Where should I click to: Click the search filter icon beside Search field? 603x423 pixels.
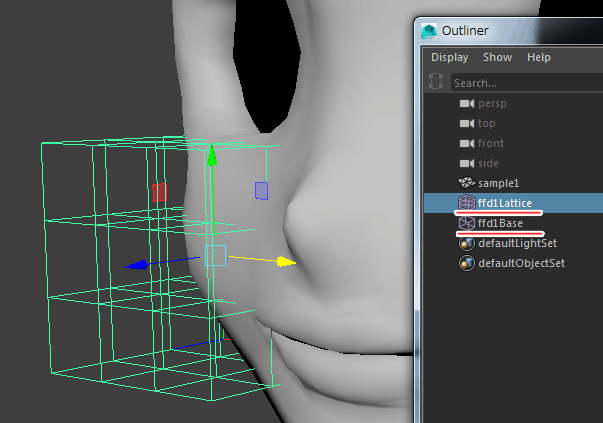(x=436, y=82)
